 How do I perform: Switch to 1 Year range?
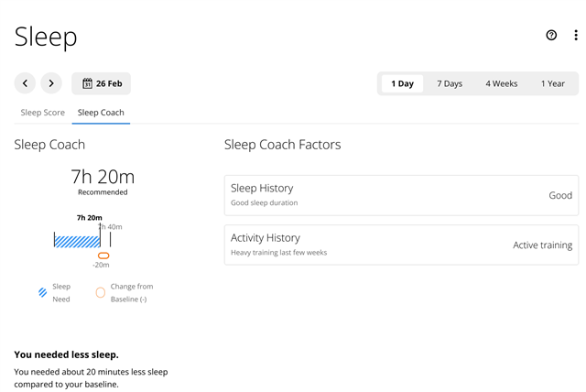click(x=553, y=83)
